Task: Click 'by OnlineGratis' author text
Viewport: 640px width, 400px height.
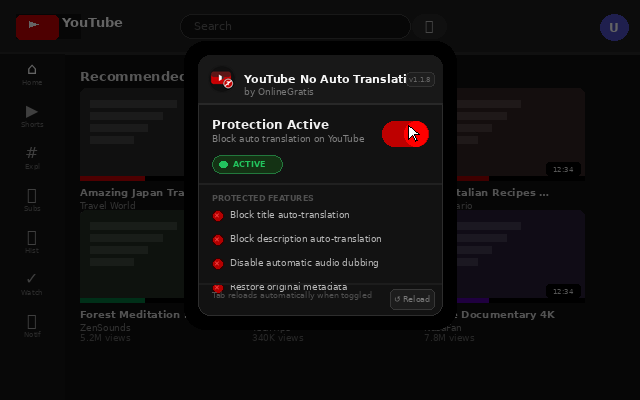Action: (x=279, y=92)
